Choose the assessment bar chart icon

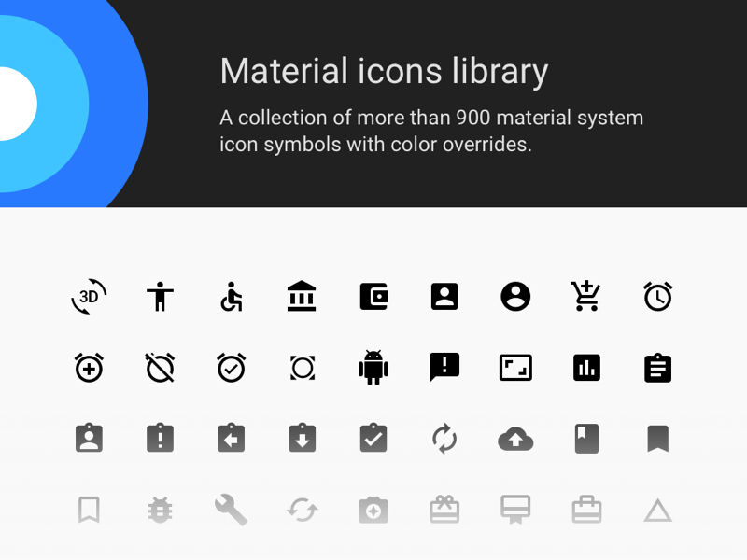(x=586, y=367)
